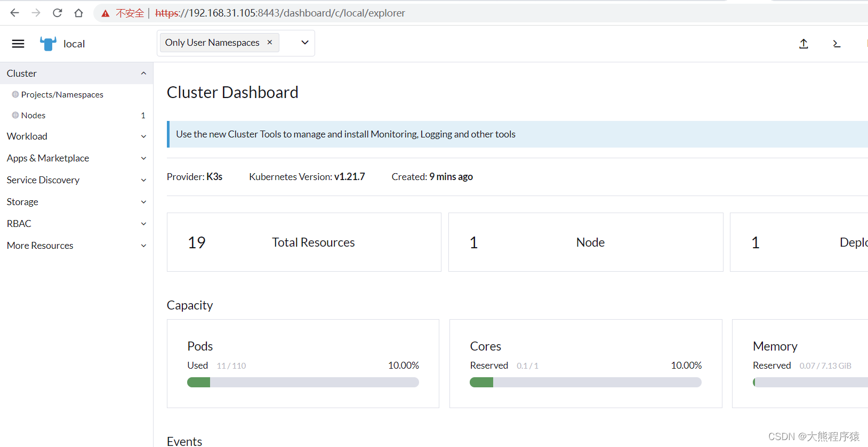Click the Cores reserved progress bar
The width and height of the screenshot is (868, 447).
click(x=585, y=382)
